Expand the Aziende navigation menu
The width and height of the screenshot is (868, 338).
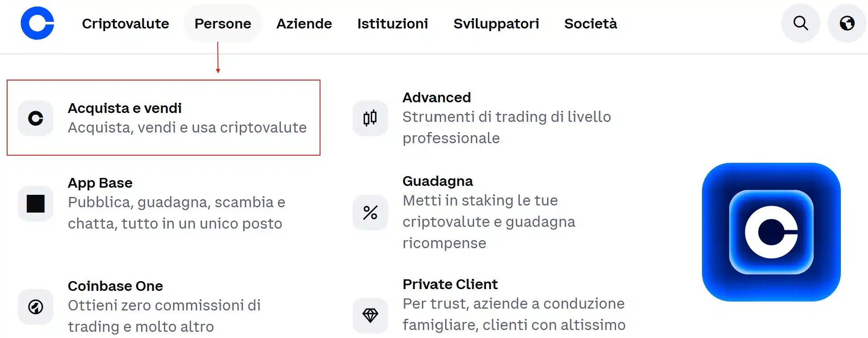click(x=304, y=24)
